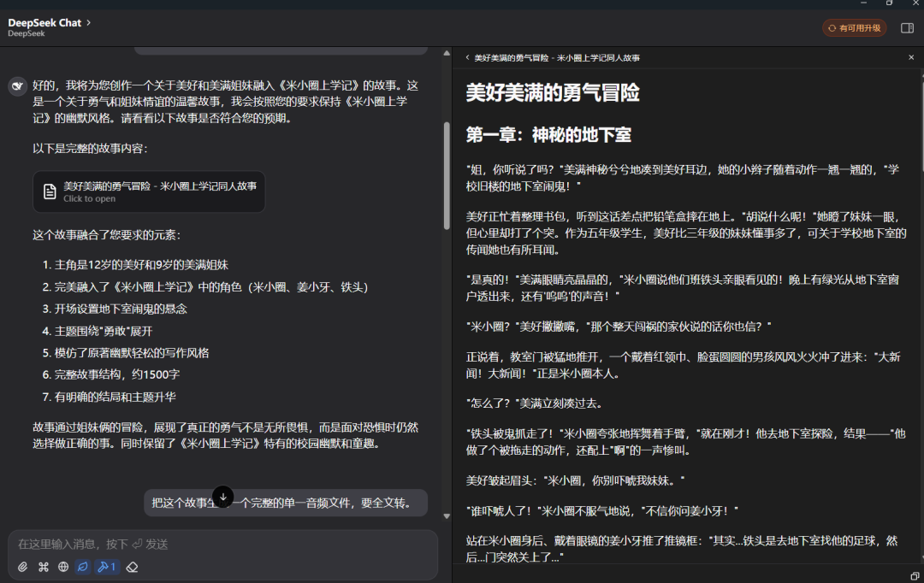The image size is (924, 583).
Task: Click the message input field
Action: coord(222,544)
